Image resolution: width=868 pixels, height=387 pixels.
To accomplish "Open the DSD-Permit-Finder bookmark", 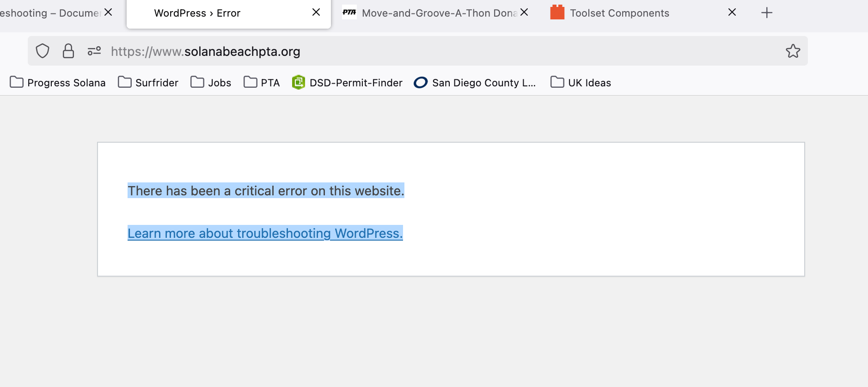I will pyautogui.click(x=347, y=83).
